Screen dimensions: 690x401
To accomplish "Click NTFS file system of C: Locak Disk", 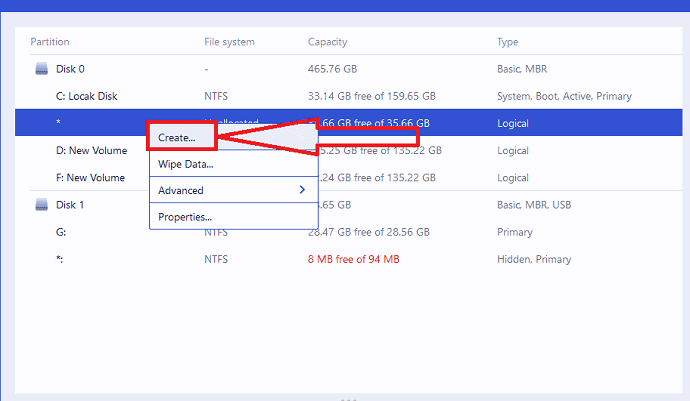I will pos(216,96).
